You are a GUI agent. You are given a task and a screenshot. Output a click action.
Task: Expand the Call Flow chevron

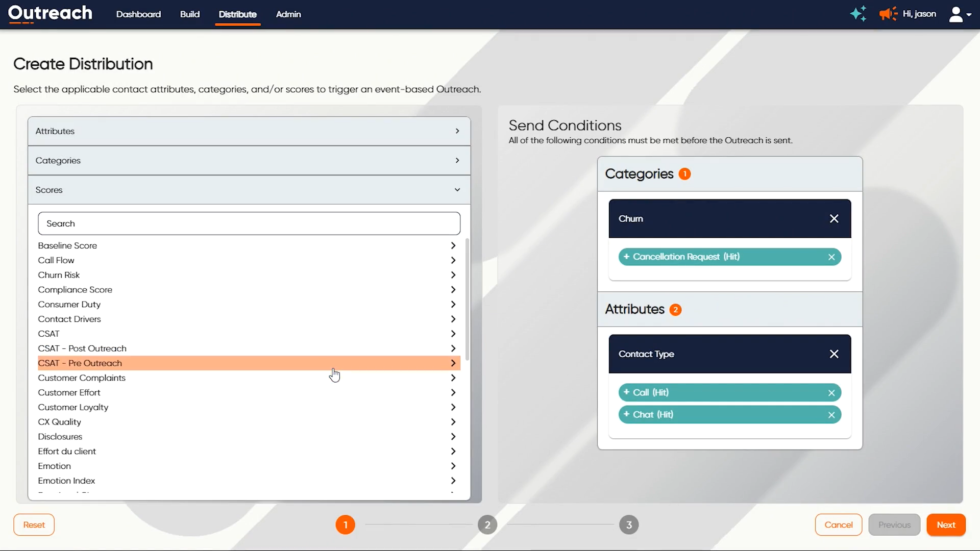click(x=453, y=260)
